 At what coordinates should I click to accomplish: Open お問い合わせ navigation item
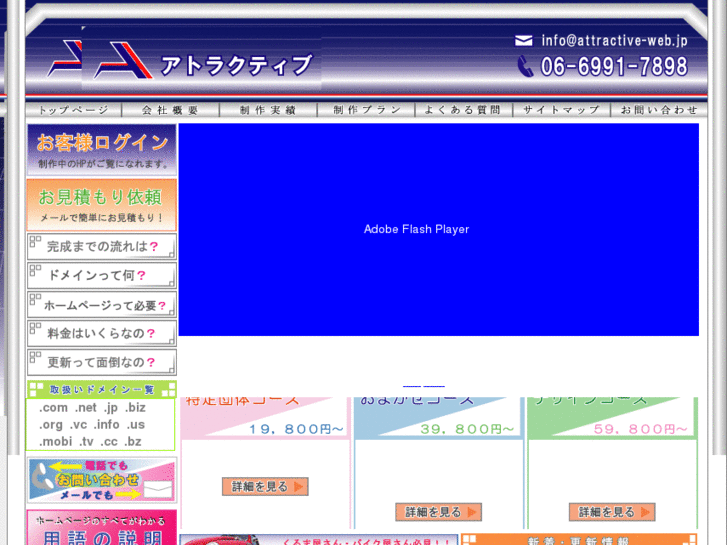[659, 110]
